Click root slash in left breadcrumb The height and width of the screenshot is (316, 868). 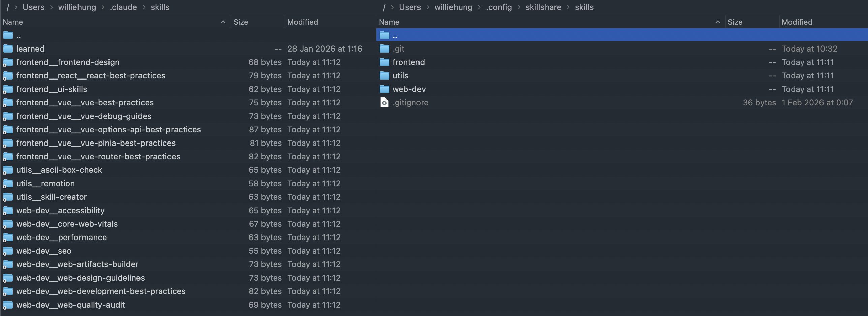click(x=8, y=7)
